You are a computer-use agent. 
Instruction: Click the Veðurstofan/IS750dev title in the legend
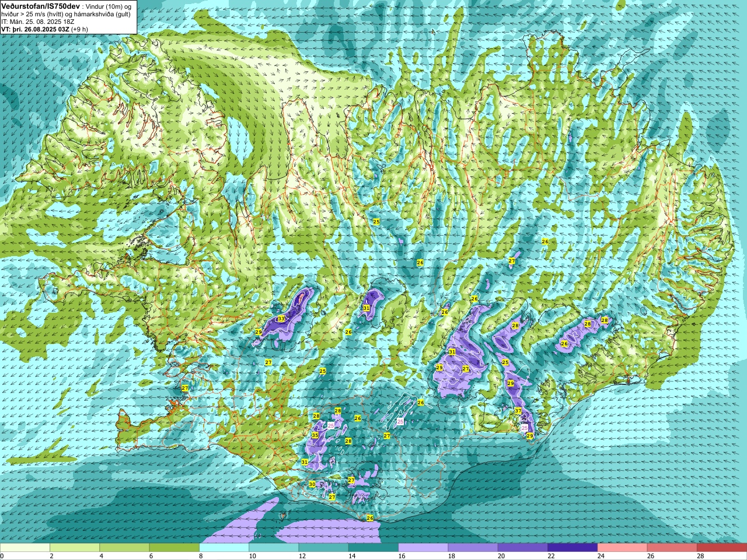pos(40,5)
